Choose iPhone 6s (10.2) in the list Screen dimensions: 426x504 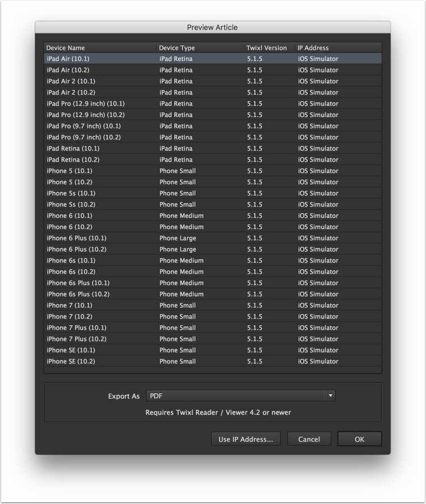point(212,272)
